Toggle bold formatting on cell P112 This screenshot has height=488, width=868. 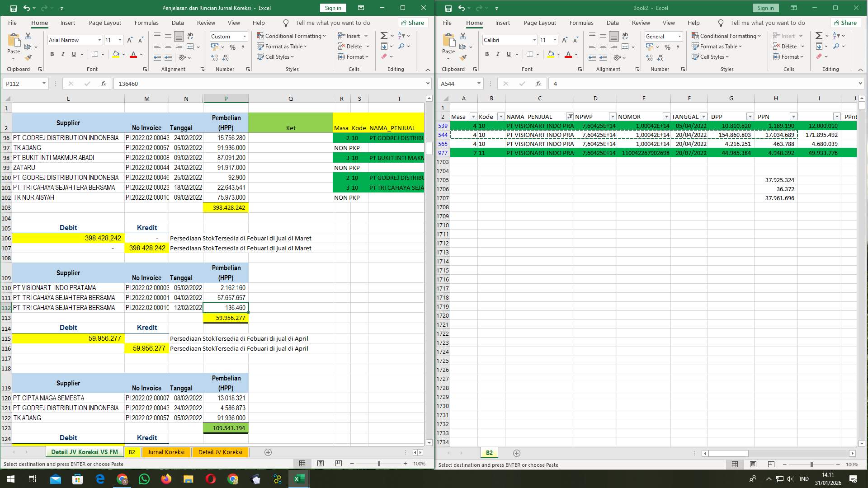[x=51, y=54]
